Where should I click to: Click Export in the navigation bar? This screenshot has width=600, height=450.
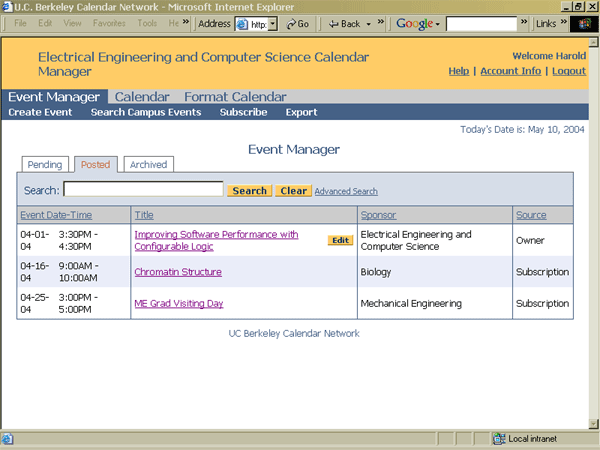[x=302, y=112]
